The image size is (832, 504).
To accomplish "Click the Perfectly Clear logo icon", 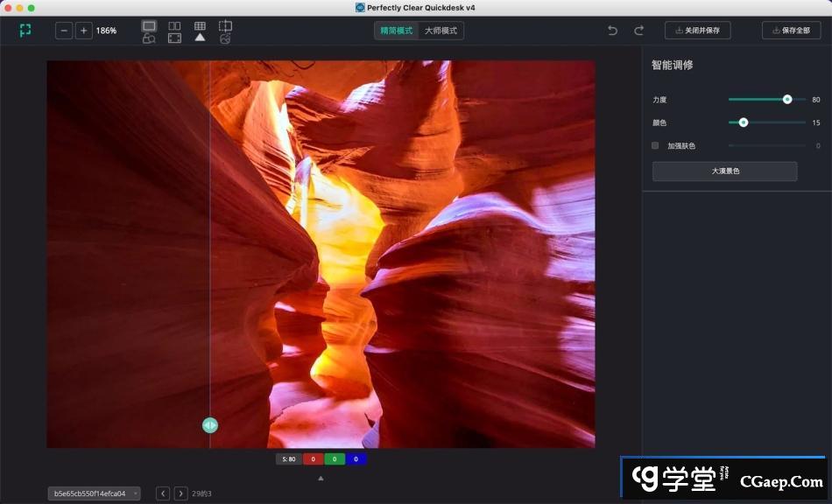I will pyautogui.click(x=25, y=31).
